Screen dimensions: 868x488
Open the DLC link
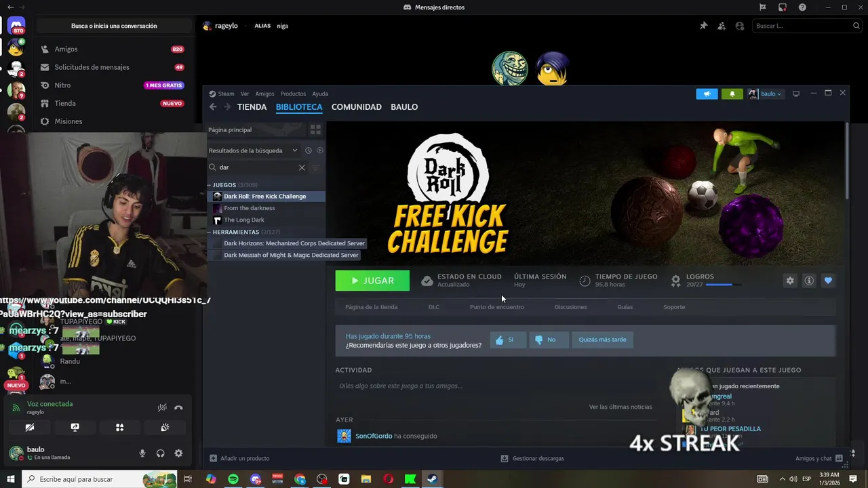pos(434,307)
